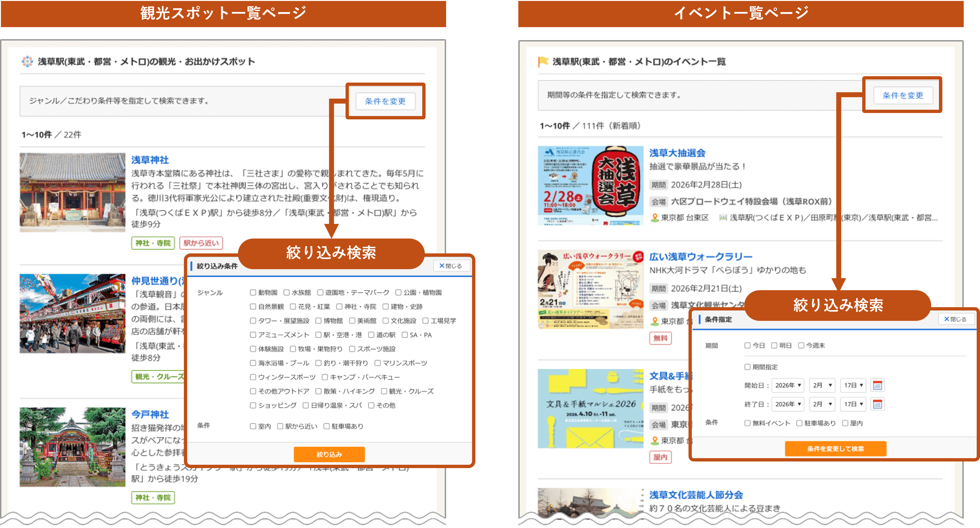Tick the 今週末 period checkbox
The image size is (980, 528).
(801, 345)
